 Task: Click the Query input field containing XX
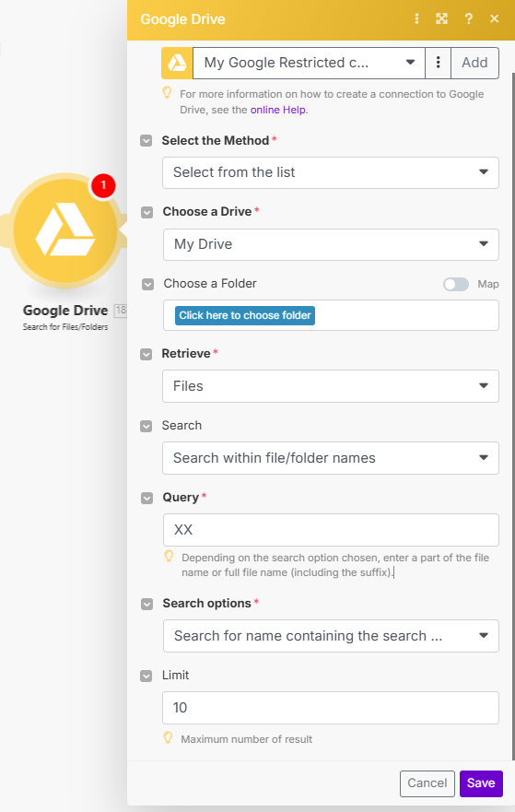(331, 530)
